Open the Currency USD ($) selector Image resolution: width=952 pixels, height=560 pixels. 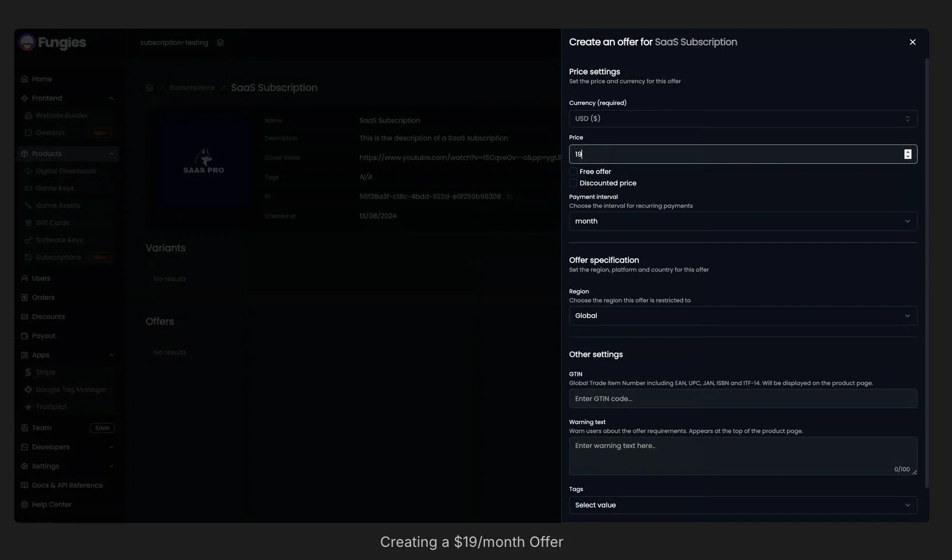point(743,119)
